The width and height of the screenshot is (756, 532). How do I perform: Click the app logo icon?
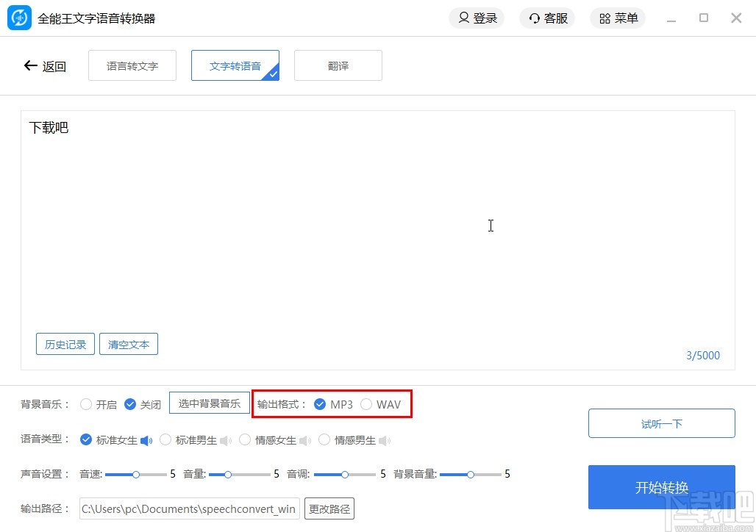(19, 18)
